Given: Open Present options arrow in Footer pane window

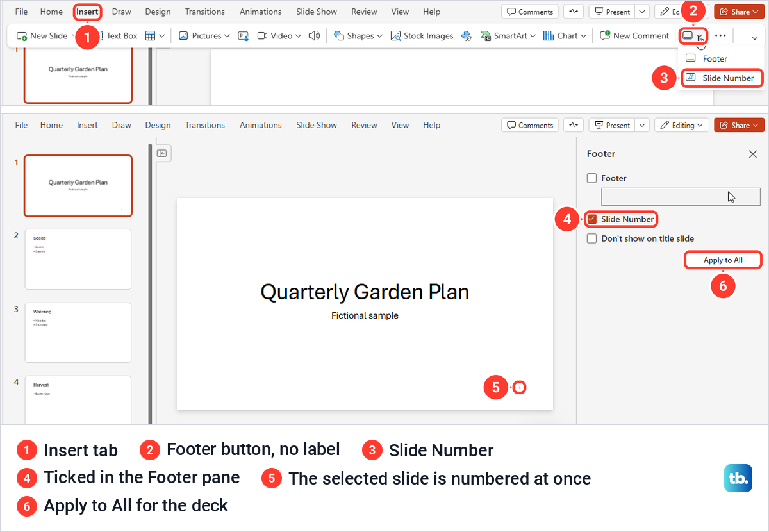Looking at the screenshot, I should (642, 125).
